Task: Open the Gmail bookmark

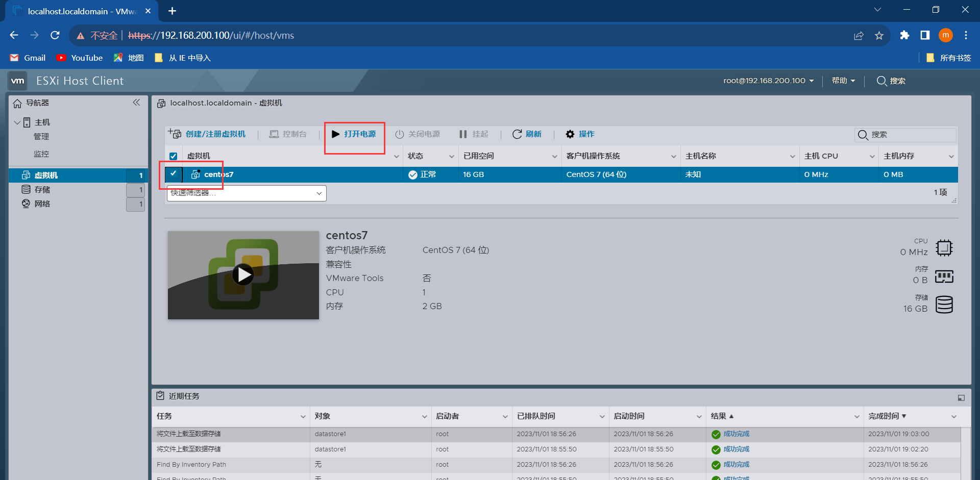Action: pyautogui.click(x=28, y=58)
